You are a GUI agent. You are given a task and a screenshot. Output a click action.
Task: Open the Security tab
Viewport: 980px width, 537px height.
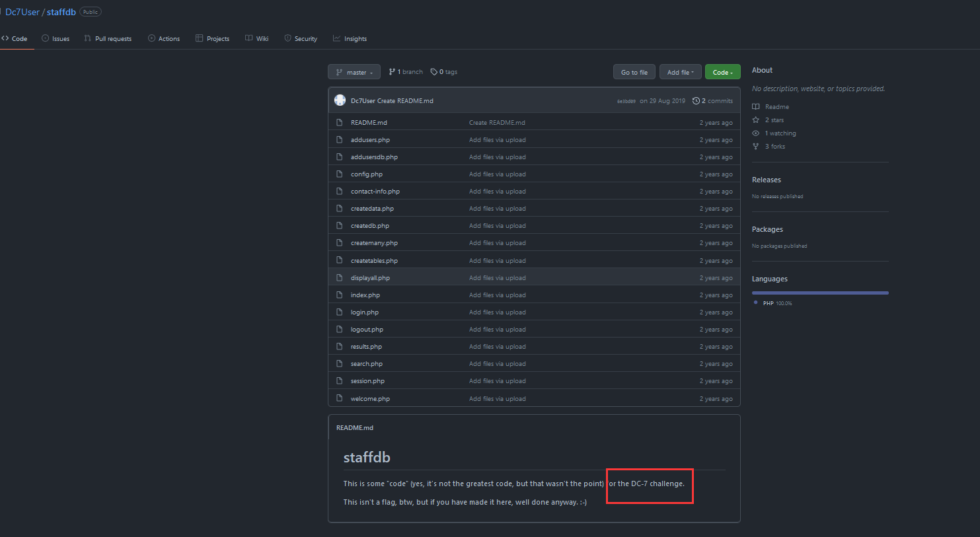[x=301, y=39]
